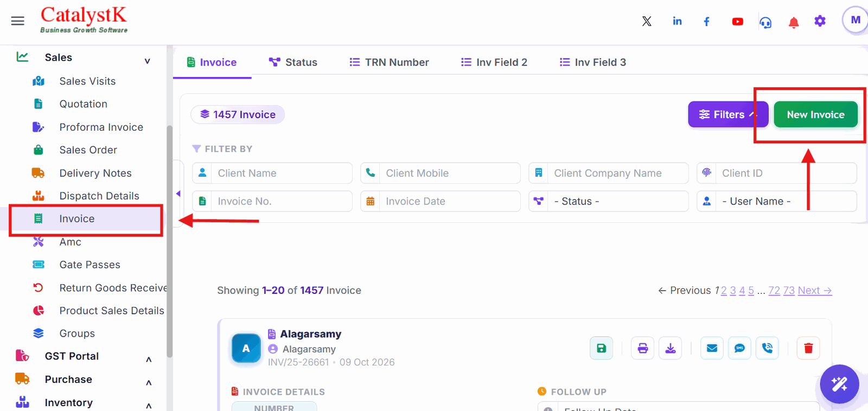Toggle the Filters button
868x411 pixels.
(728, 114)
